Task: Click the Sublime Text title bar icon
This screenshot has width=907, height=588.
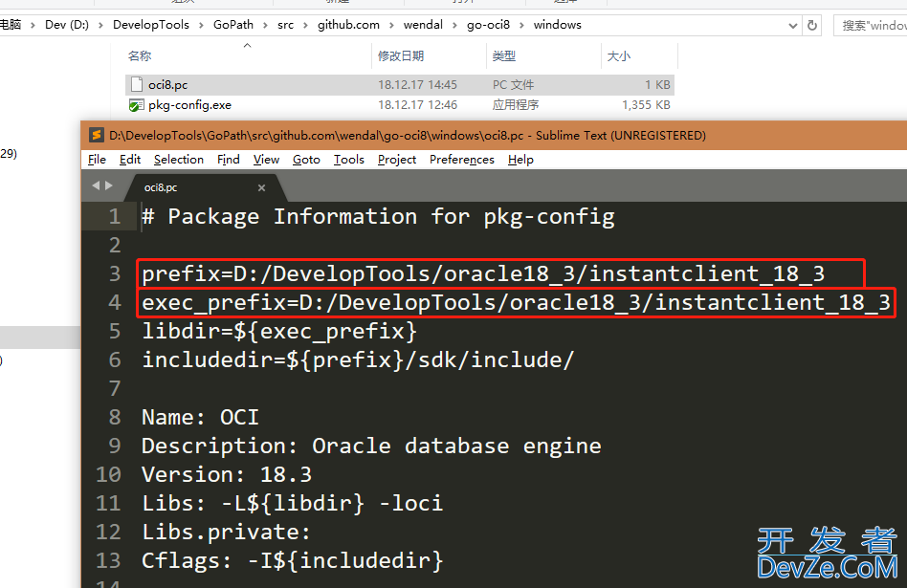Action: pyautogui.click(x=96, y=136)
